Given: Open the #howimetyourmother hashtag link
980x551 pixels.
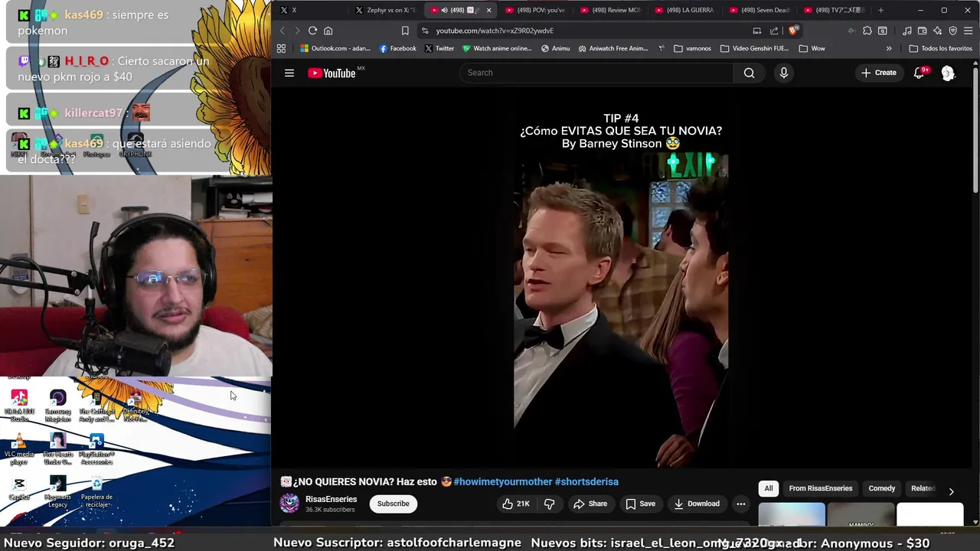Looking at the screenshot, I should 503,481.
